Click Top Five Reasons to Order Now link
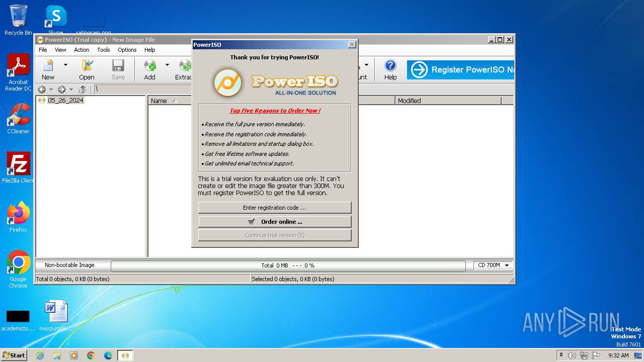Image resolution: width=644 pixels, height=362 pixels. click(275, 111)
